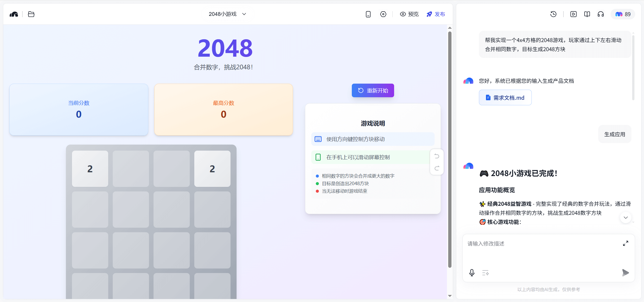Open the project files folder icon

point(31,14)
